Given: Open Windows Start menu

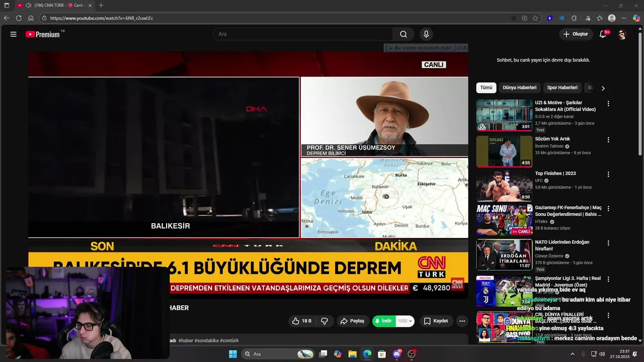Looking at the screenshot, I should tap(233, 354).
